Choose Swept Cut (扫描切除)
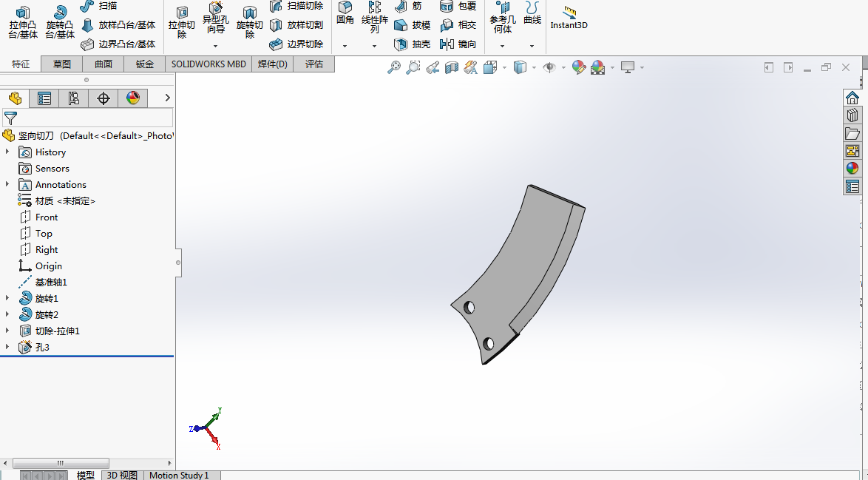 tap(296, 5)
